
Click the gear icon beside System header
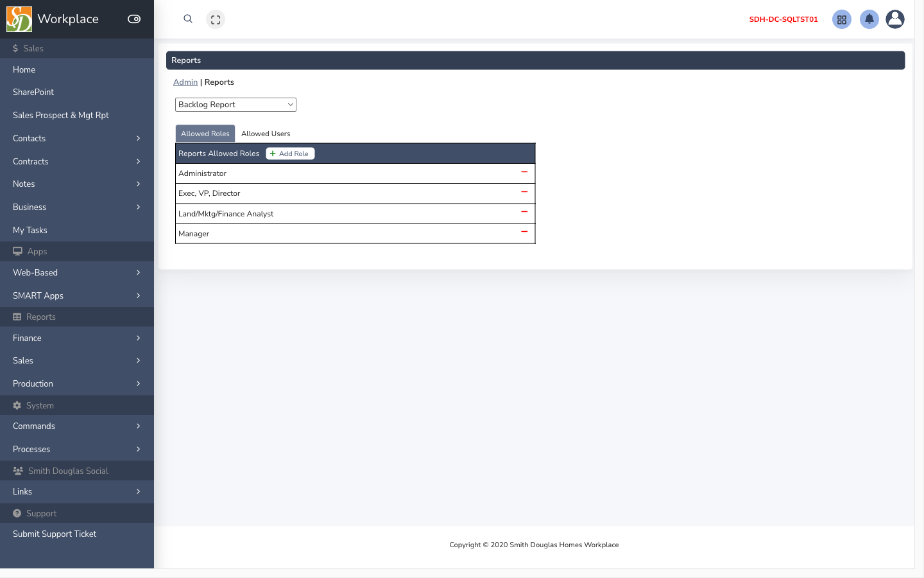(x=17, y=406)
